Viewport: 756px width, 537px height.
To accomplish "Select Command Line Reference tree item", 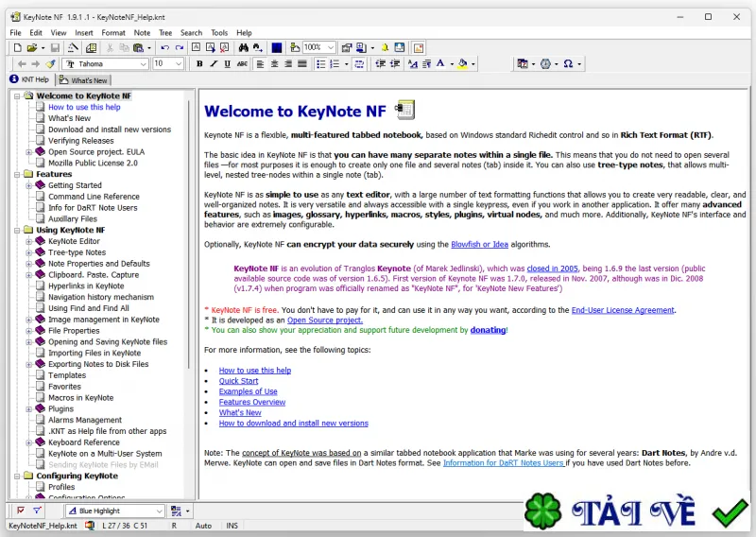I will (x=94, y=197).
